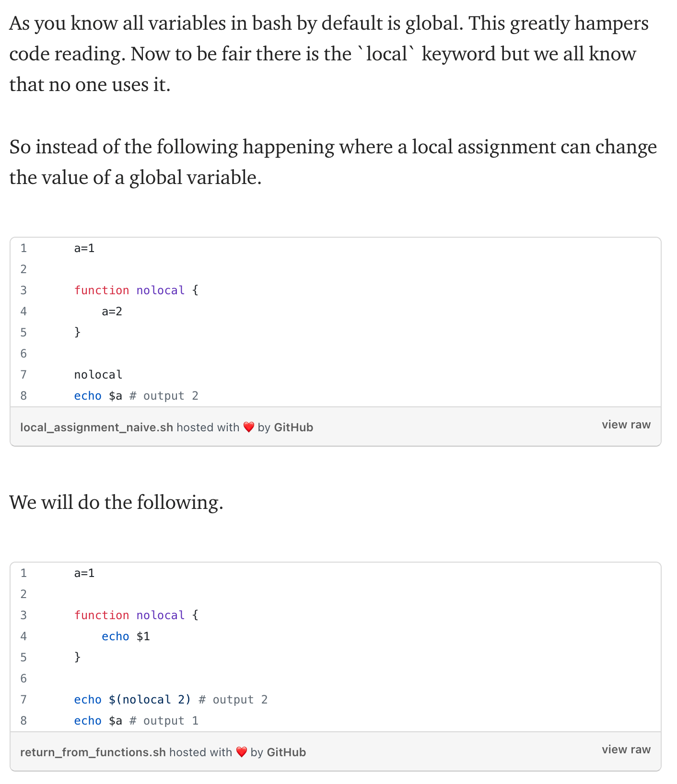This screenshot has height=784, width=677.
Task: Click line number 7 in the second gist
Action: click(23, 700)
